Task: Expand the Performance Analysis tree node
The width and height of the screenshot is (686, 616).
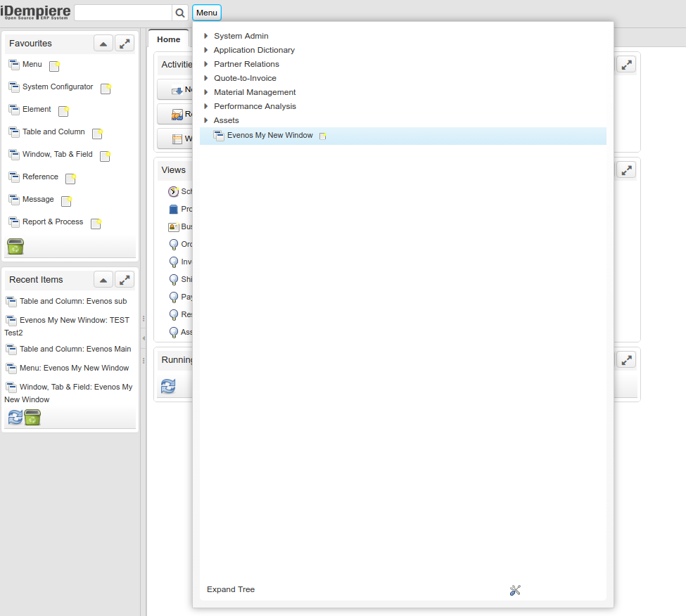Action: click(205, 106)
